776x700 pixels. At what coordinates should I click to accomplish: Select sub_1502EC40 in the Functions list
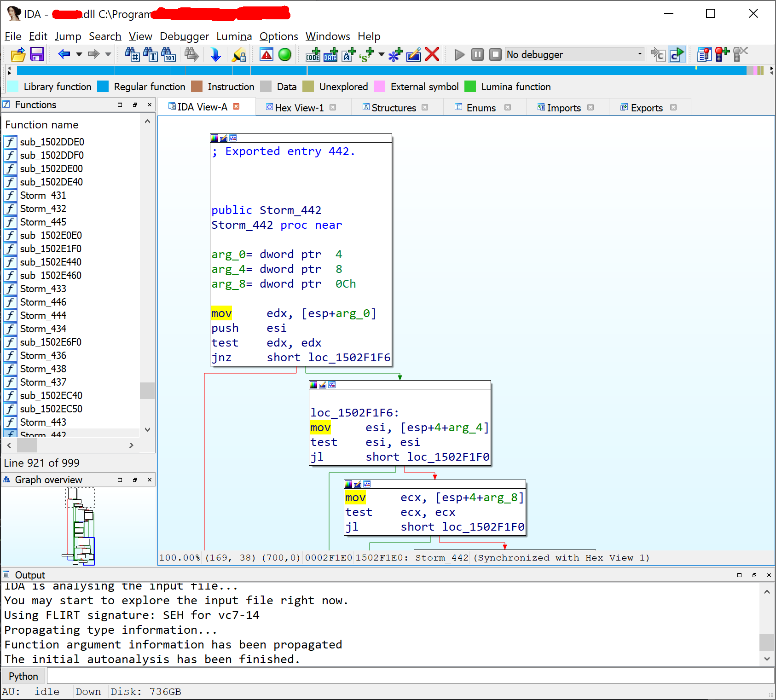click(51, 395)
